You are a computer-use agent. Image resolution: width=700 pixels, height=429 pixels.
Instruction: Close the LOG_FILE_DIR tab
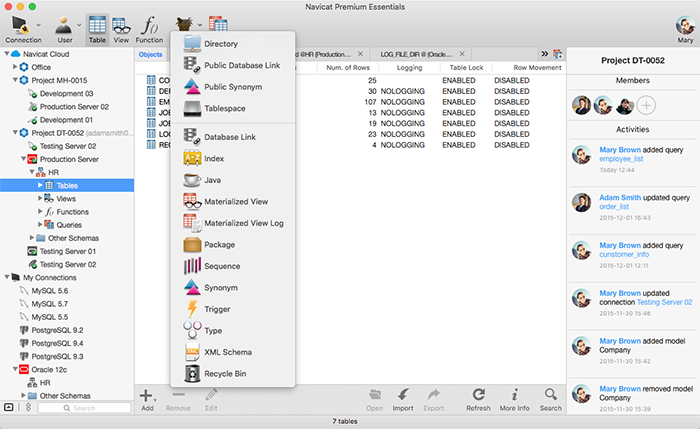[462, 54]
